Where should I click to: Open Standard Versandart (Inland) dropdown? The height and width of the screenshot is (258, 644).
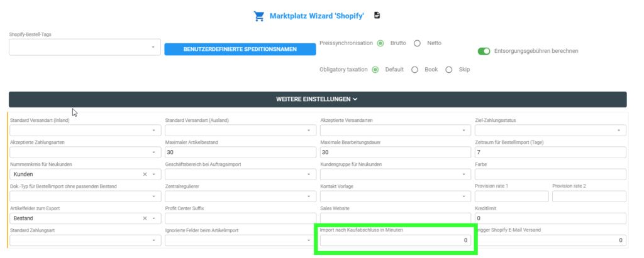click(x=86, y=130)
